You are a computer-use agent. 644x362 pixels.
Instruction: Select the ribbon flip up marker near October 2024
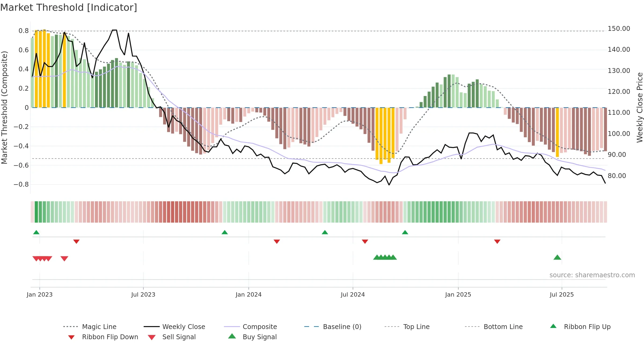[405, 232]
